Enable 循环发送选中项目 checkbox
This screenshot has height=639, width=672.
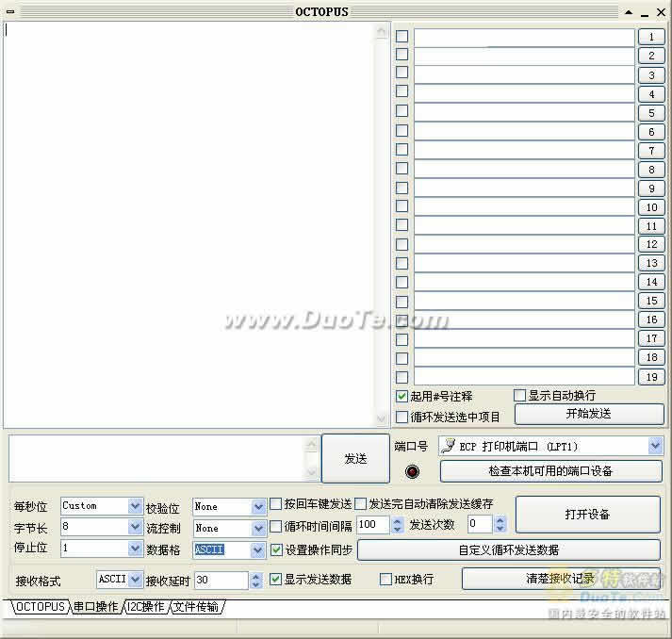(x=402, y=417)
